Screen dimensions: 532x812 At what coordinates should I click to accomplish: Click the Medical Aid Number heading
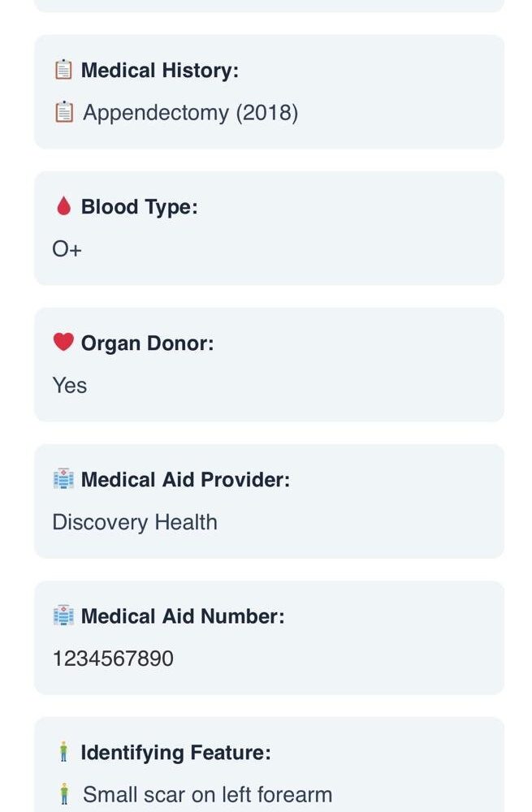click(183, 616)
